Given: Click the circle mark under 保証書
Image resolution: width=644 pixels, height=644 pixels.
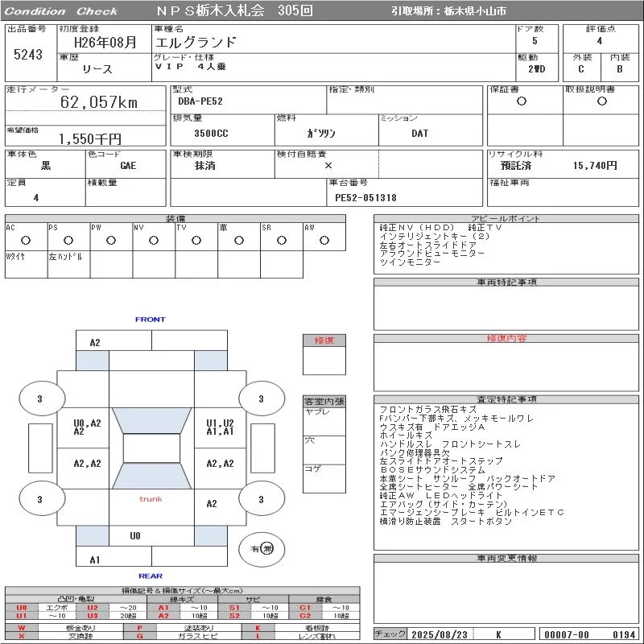Looking at the screenshot, I should [x=522, y=101].
